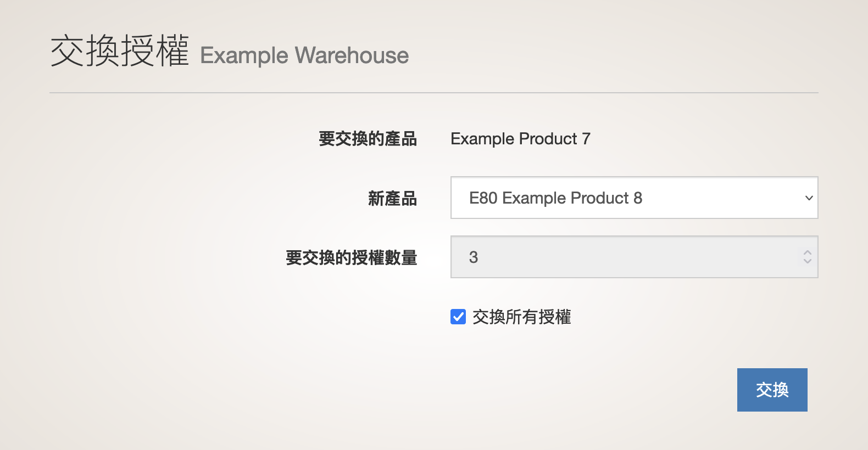Open the 新產品 product dropdown
The image size is (868, 450).
[634, 198]
